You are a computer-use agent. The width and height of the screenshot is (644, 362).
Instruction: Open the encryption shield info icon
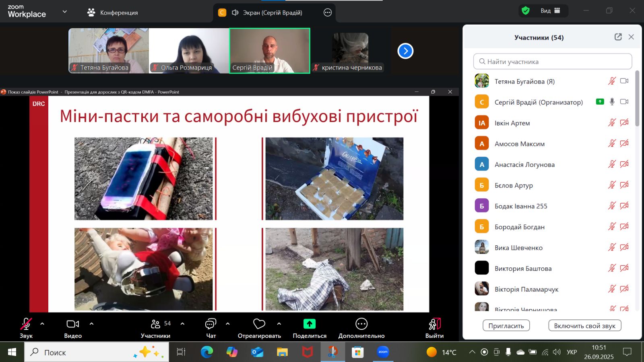pos(525,11)
